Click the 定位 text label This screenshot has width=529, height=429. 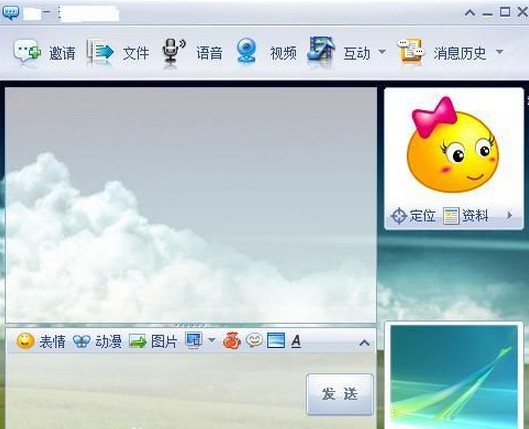pos(422,216)
